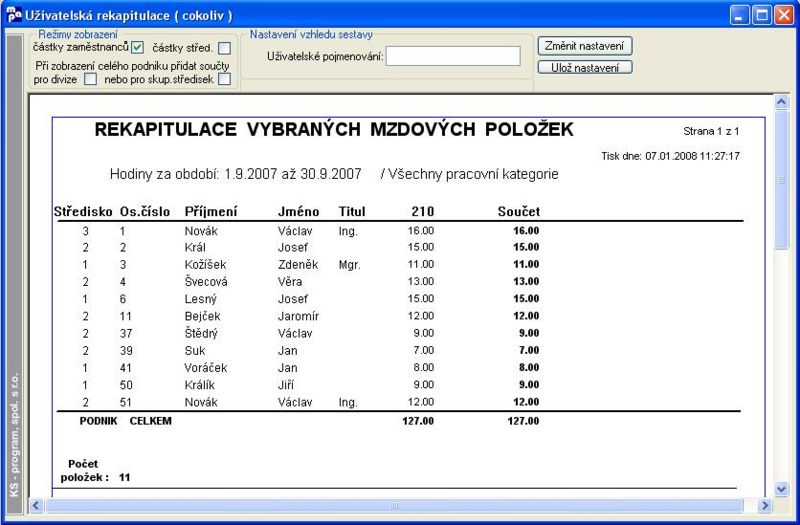Click the Počet položek count 11
Image resolution: width=800 pixels, height=525 pixels.
pyautogui.click(x=124, y=478)
